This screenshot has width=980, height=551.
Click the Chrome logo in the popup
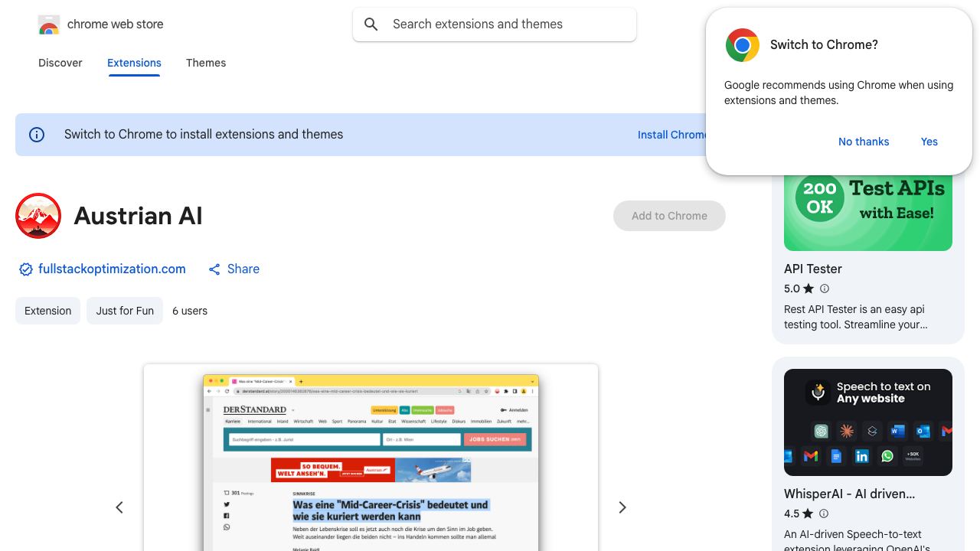point(742,45)
